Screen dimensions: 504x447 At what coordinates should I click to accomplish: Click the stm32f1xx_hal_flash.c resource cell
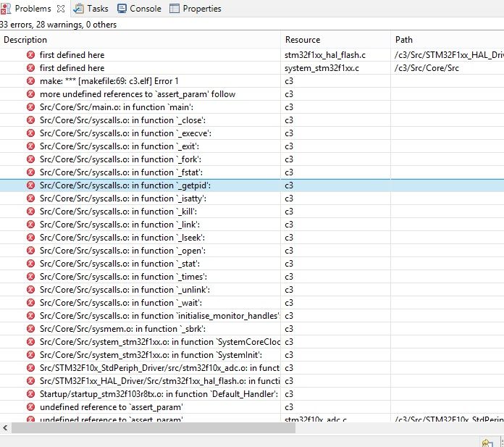pos(325,55)
